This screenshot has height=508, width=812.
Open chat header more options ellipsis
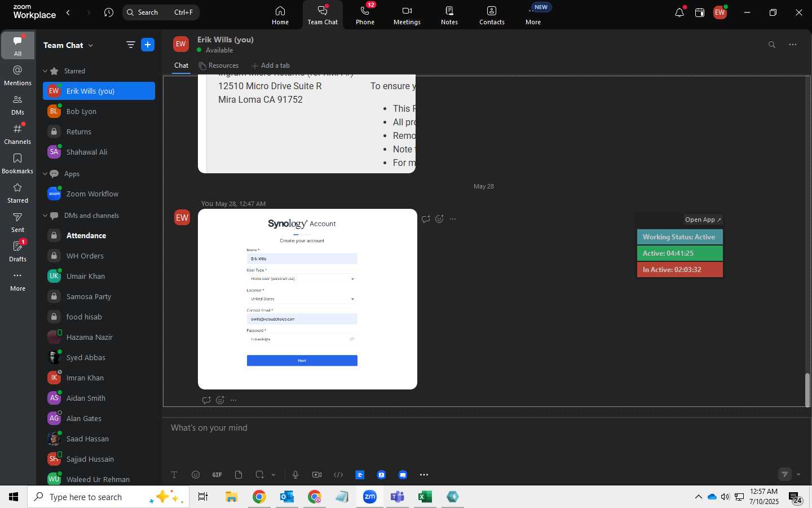(x=793, y=45)
